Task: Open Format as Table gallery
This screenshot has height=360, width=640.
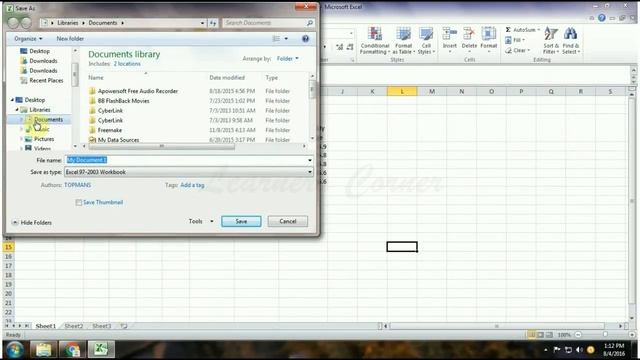Action: [403, 40]
